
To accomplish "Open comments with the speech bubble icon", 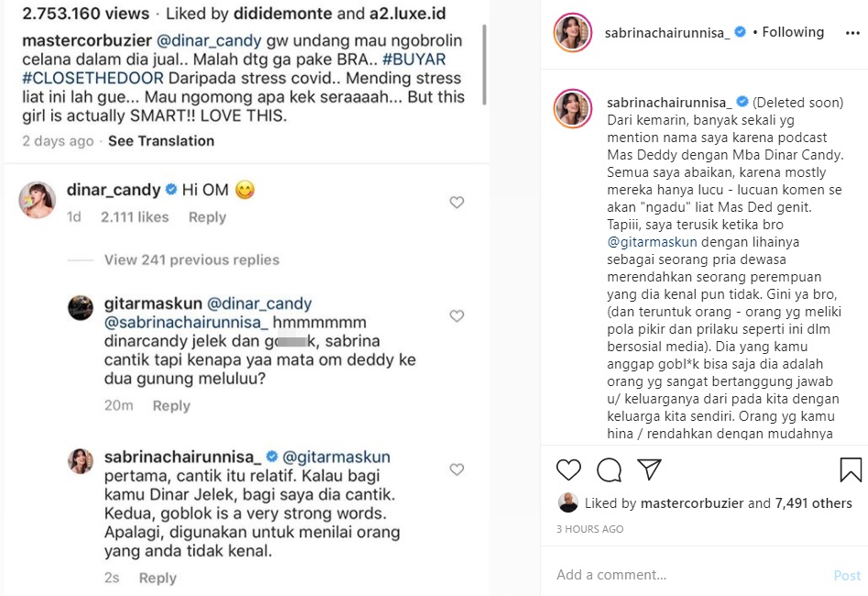I will coord(607,469).
